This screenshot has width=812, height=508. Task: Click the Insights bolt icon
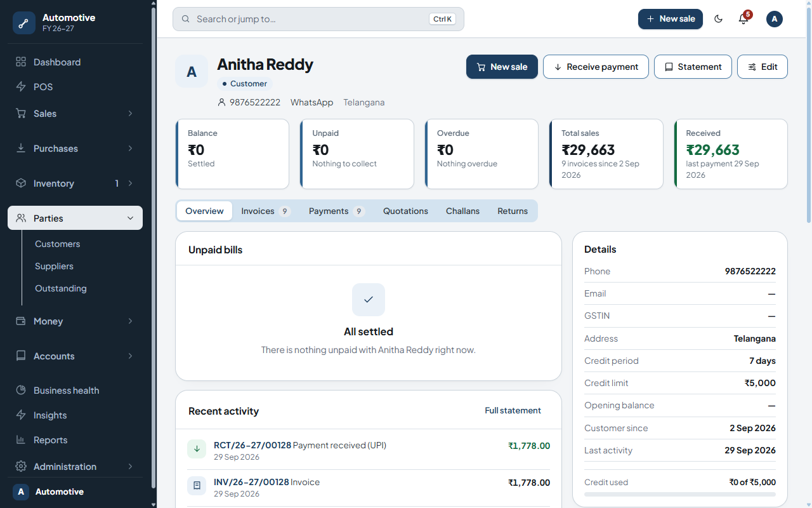[x=21, y=415]
